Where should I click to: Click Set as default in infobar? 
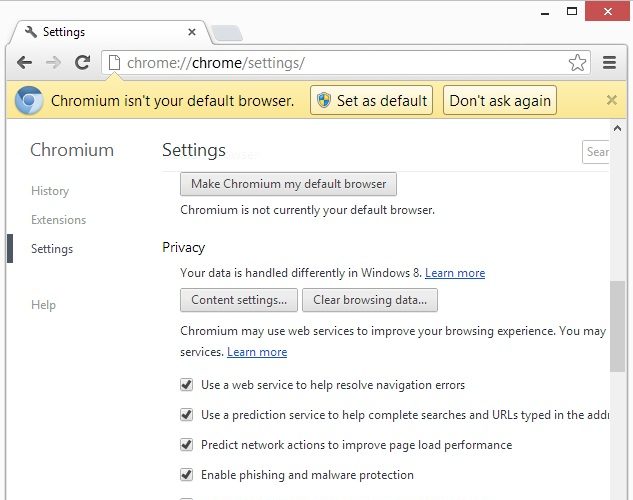[x=372, y=100]
